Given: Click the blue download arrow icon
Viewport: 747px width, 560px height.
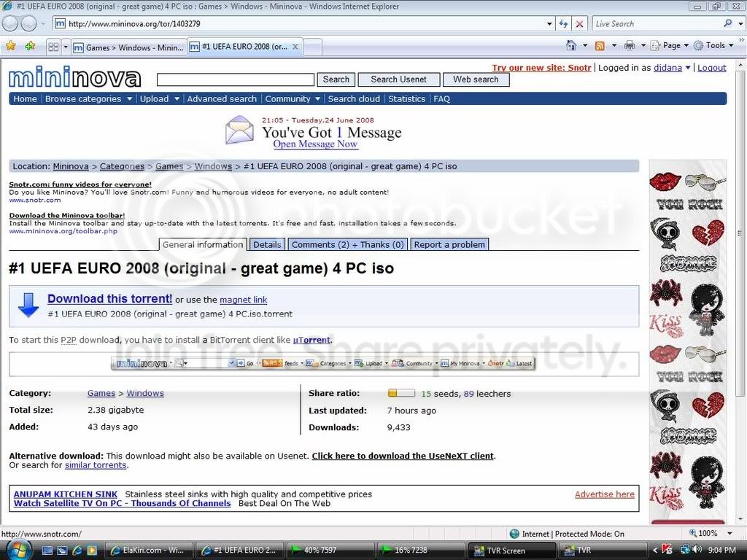Looking at the screenshot, I should click(x=28, y=306).
